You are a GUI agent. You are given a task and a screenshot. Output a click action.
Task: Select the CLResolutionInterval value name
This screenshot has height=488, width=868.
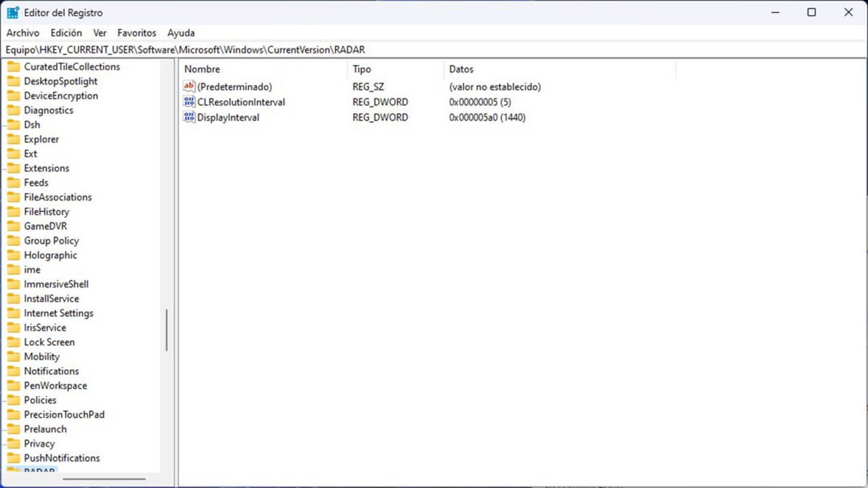(241, 102)
